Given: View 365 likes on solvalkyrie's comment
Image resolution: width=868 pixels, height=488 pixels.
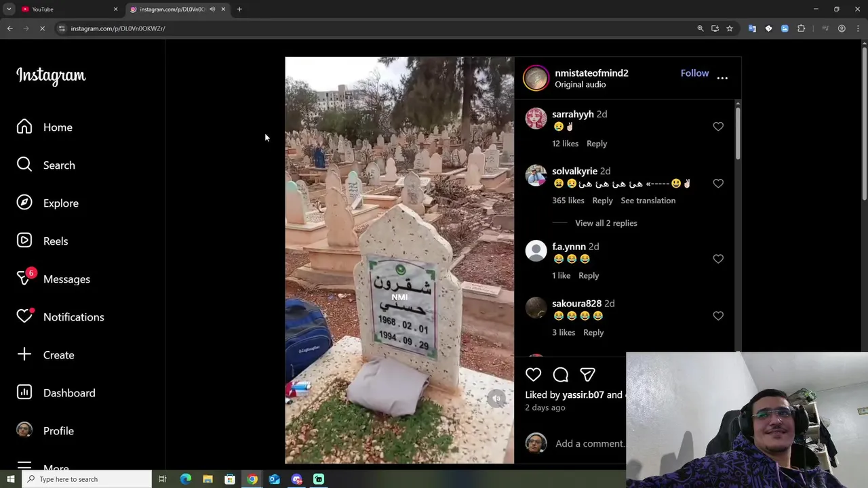Looking at the screenshot, I should click(x=568, y=201).
